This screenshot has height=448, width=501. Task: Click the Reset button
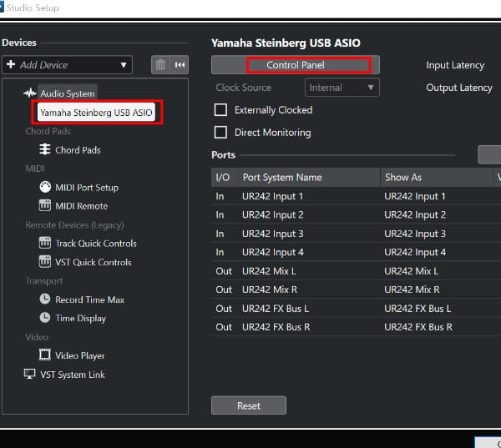click(x=249, y=405)
